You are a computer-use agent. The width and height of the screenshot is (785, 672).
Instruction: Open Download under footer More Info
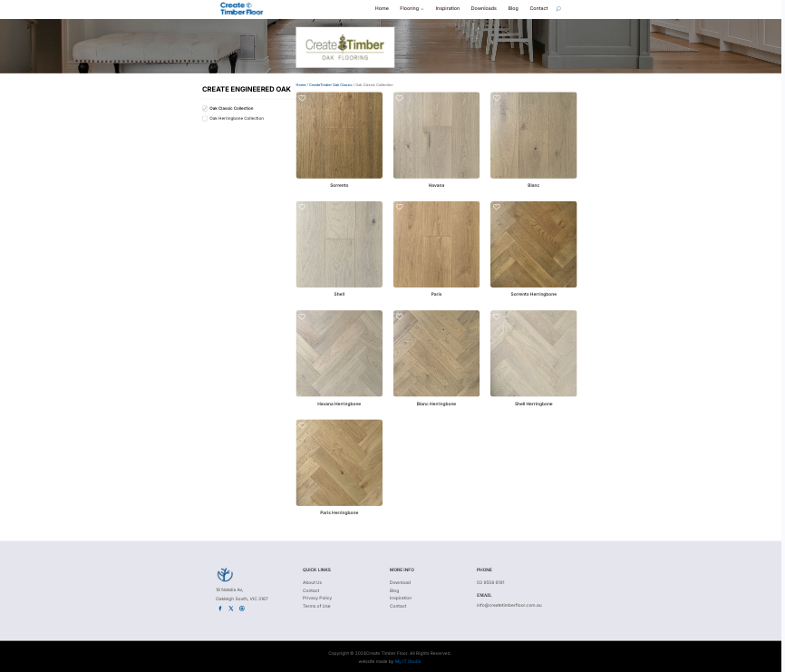400,582
